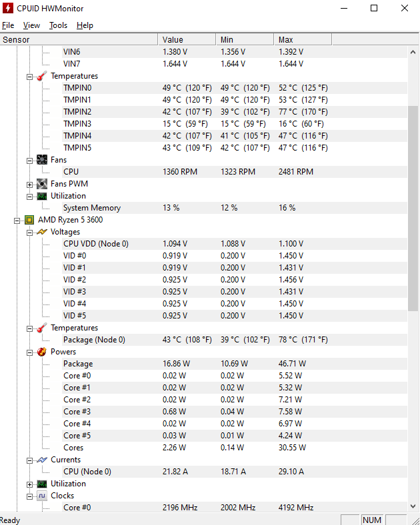The width and height of the screenshot is (420, 525).
Task: Click the AMD Ryzen 5 3600 chip icon
Action: coord(29,220)
